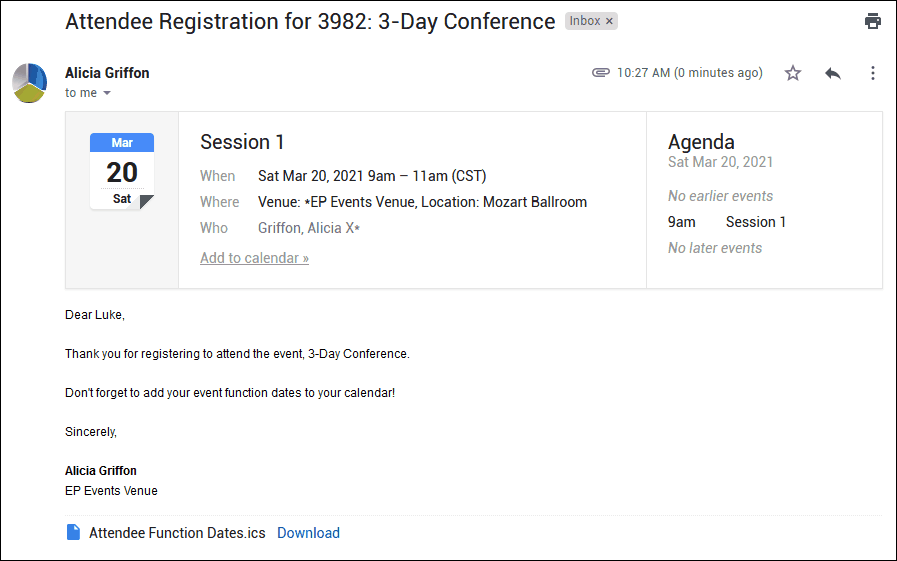Select the 9am Session 1 agenda entry

click(727, 222)
